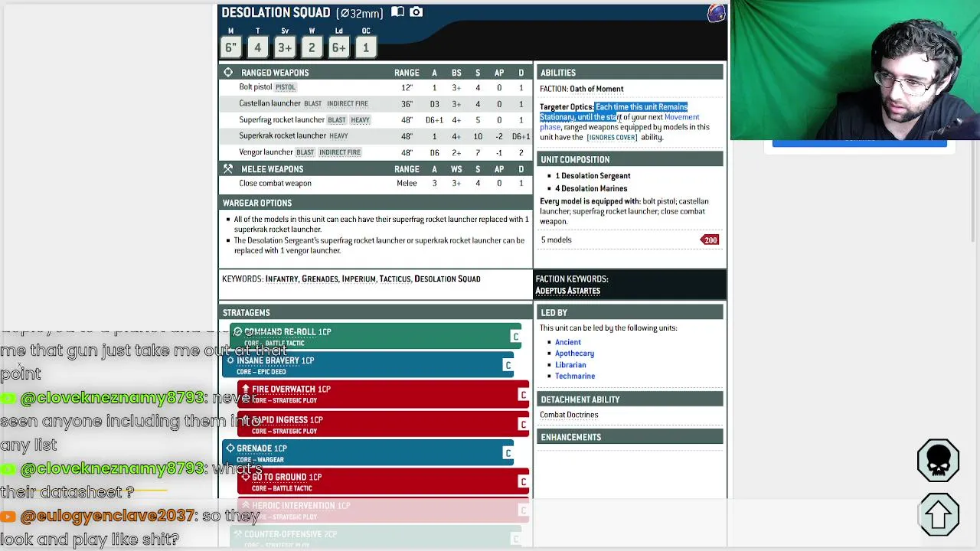Click the Detachment Ability section header
Screen dimensions: 980x551
point(629,399)
